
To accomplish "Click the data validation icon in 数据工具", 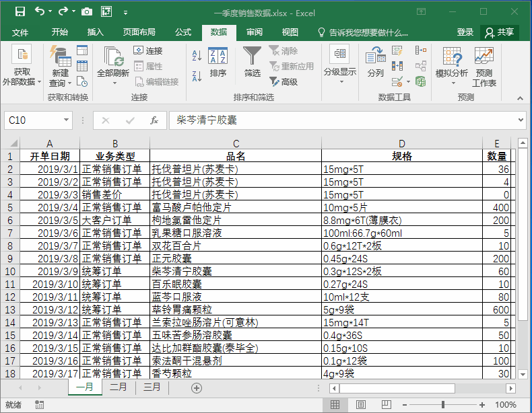I will (397, 81).
